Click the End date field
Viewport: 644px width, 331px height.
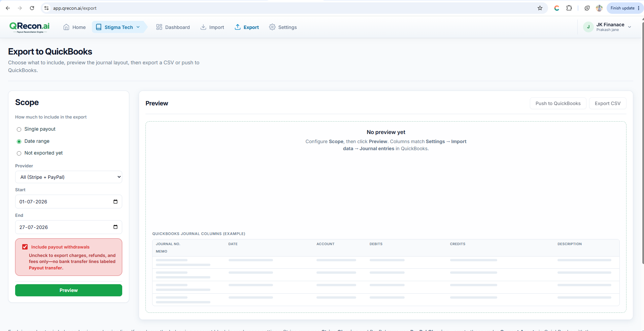[x=69, y=227]
